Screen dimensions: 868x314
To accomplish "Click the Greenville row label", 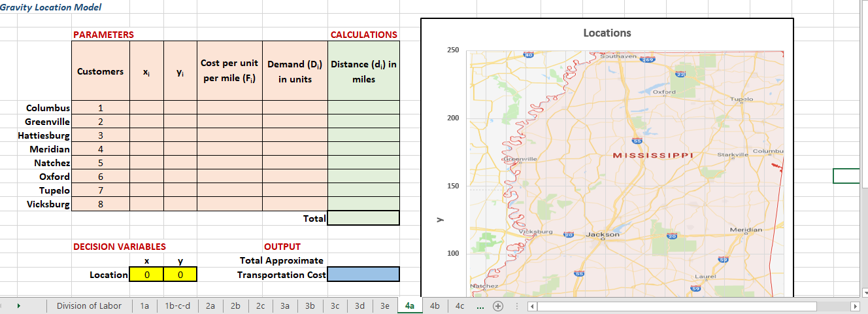I will 48,122.
